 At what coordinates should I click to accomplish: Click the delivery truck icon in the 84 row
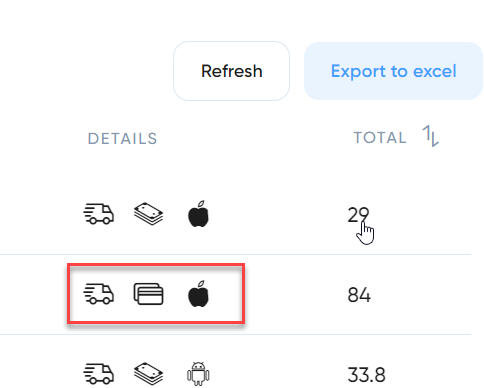click(99, 294)
